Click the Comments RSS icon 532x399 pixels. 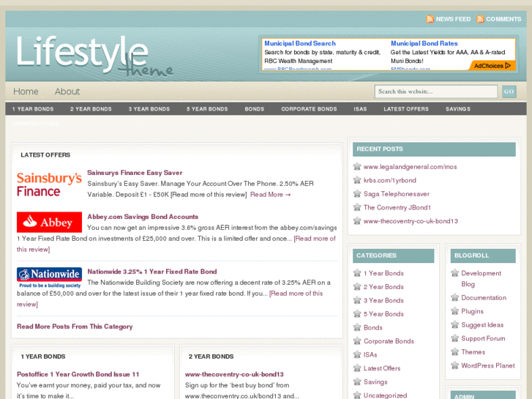tap(480, 19)
